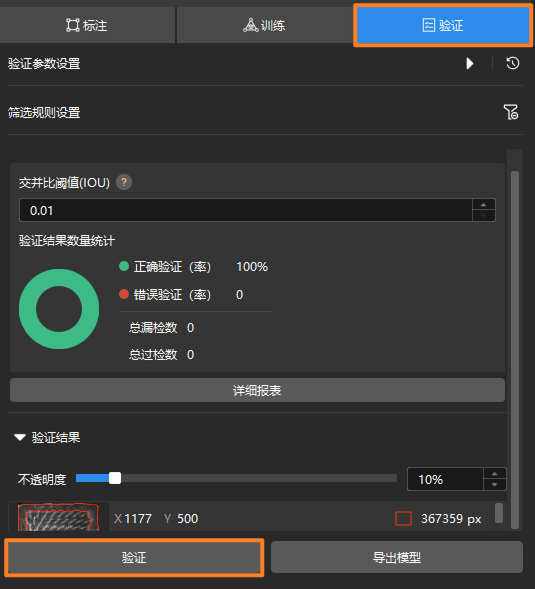Decrease opacity with the down arrow
The height and width of the screenshot is (589, 535).
[494, 485]
